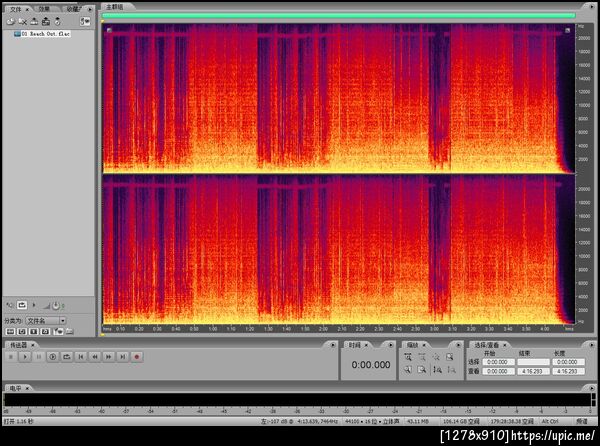
Task: Toggle the show audio files filter icon
Action: 10,332
